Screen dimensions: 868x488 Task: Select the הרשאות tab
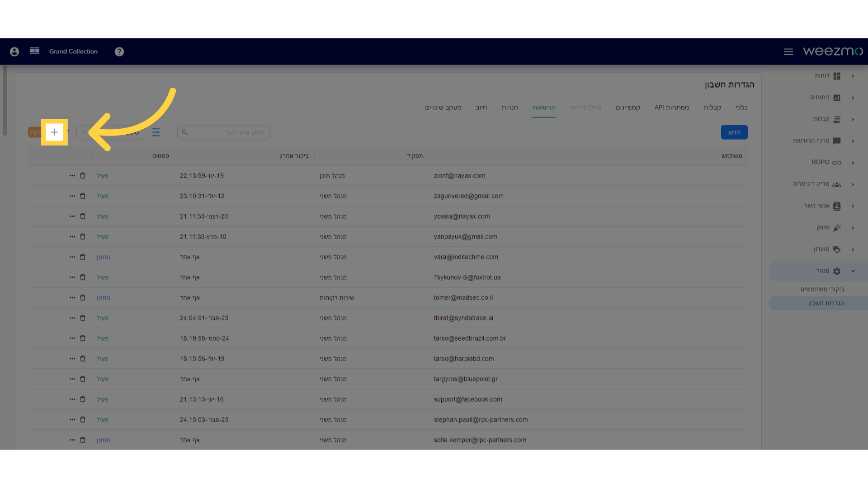coord(544,107)
